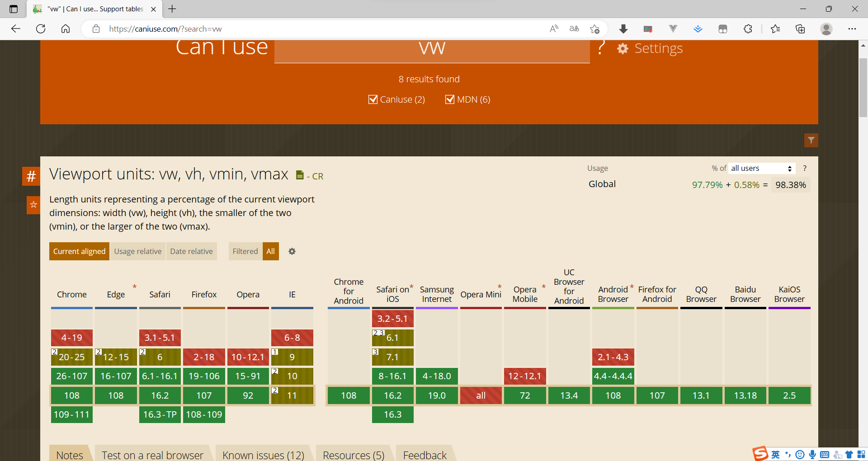View site information lock icon

(x=96, y=29)
